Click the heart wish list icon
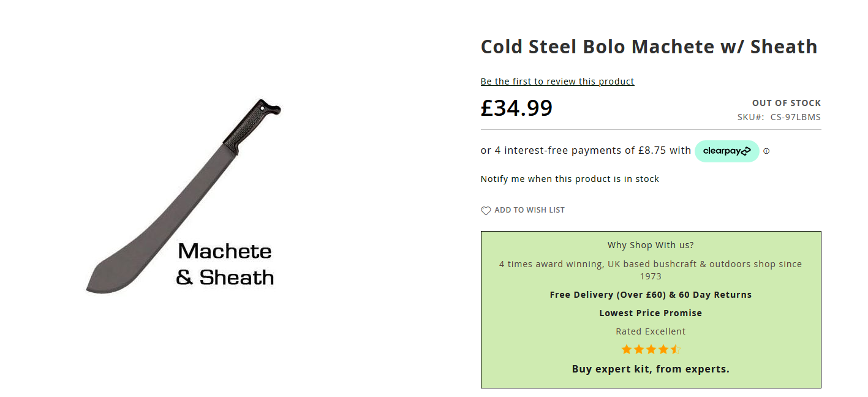 [x=486, y=211]
